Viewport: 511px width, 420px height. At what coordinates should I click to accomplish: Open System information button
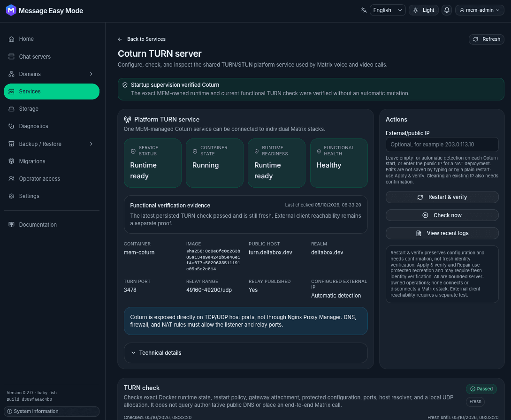pyautogui.click(x=52, y=411)
